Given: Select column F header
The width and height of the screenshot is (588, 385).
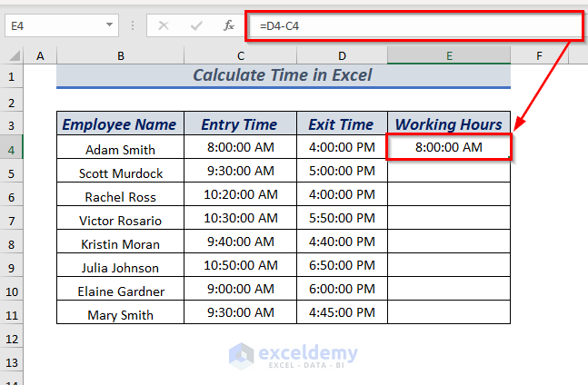Looking at the screenshot, I should coord(539,55).
